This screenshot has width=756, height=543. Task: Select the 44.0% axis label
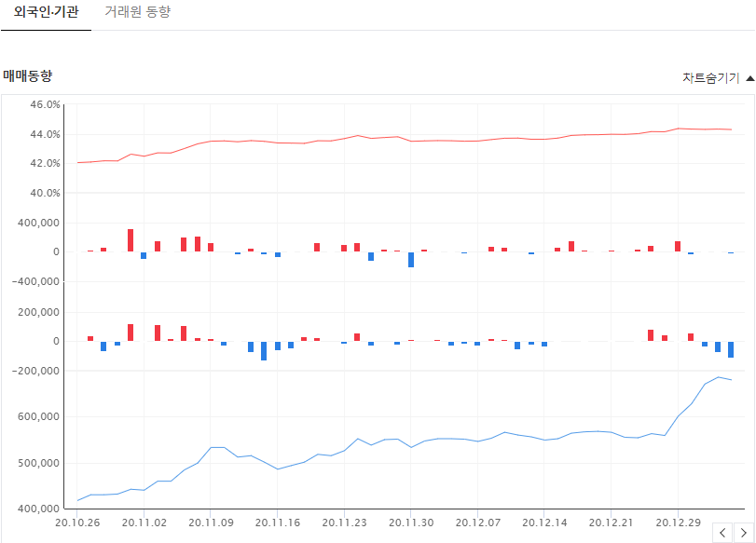click(46, 134)
